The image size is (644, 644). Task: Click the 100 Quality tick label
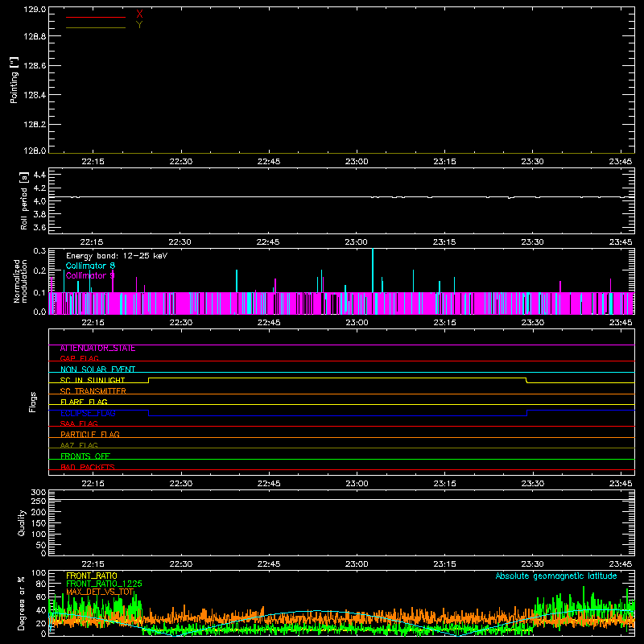pos(38,535)
